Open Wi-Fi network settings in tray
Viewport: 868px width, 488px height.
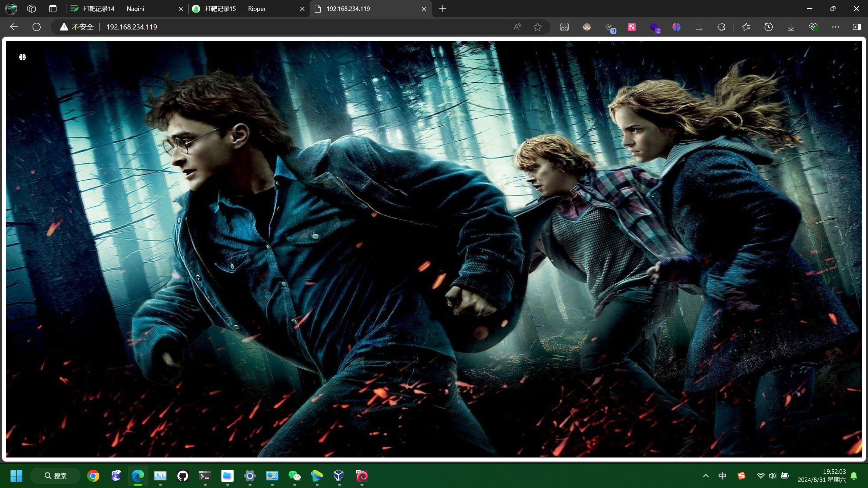[761, 476]
